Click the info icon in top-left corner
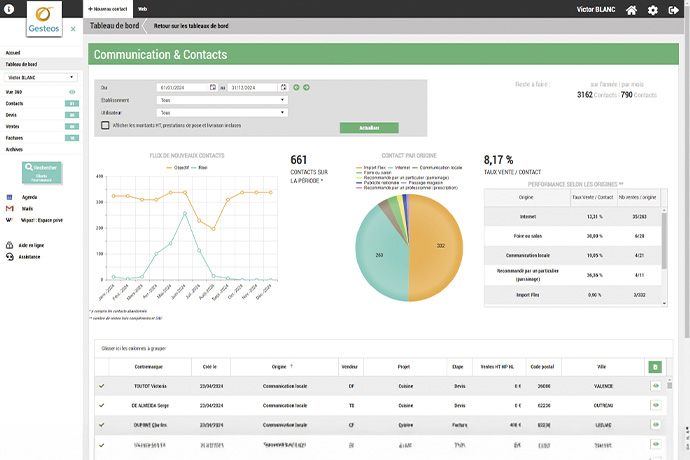This screenshot has height=460, width=690. click(8, 7)
